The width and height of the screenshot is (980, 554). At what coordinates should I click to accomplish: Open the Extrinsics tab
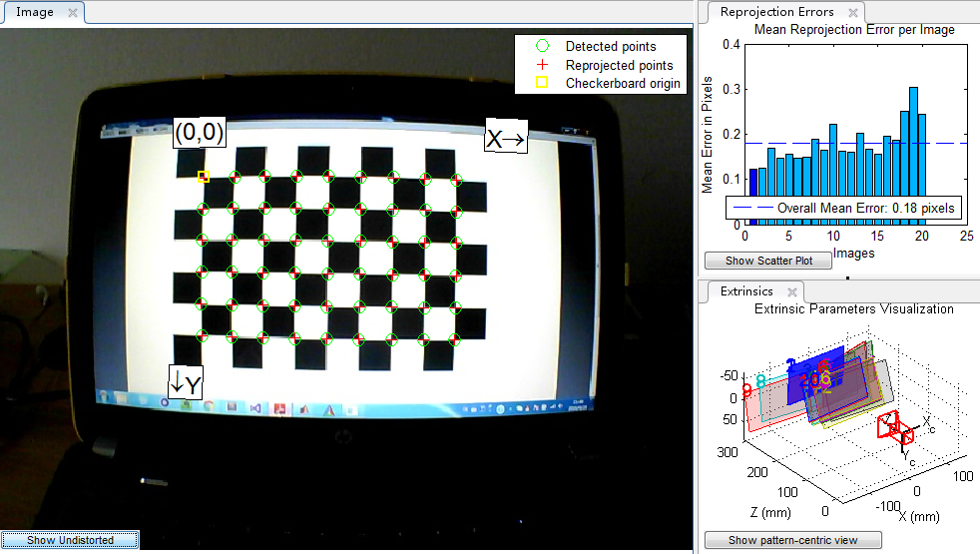(x=746, y=291)
